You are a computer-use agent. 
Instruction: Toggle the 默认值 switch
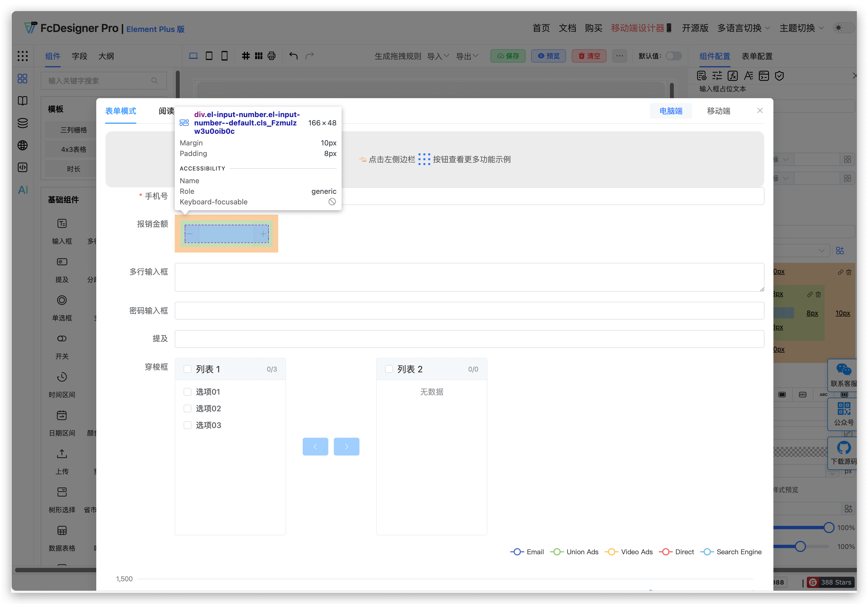(x=673, y=56)
